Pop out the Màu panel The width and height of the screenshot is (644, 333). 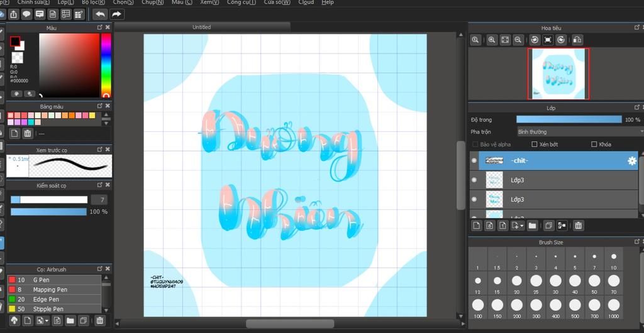(100, 27)
